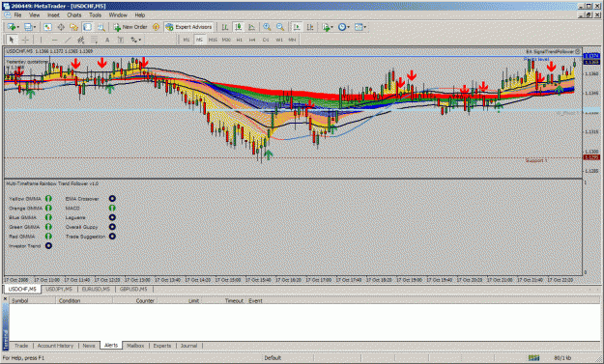Open the Experts terminal tab

pos(162,346)
